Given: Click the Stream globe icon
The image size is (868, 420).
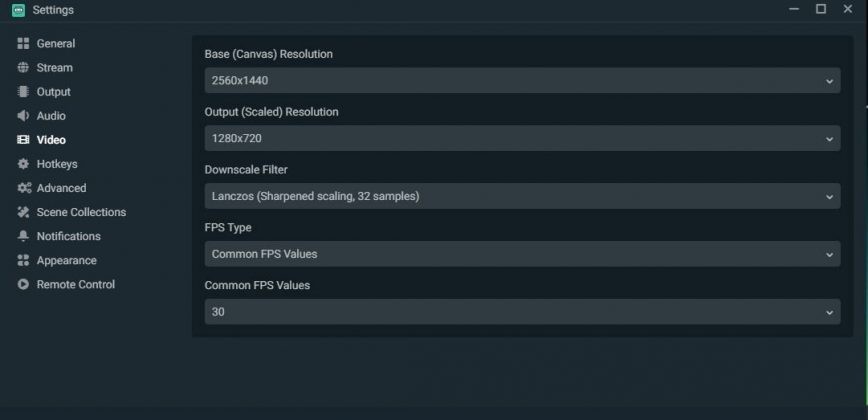Looking at the screenshot, I should (23, 68).
